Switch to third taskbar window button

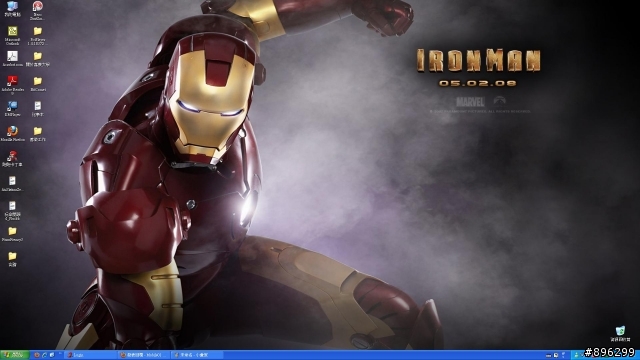197,355
